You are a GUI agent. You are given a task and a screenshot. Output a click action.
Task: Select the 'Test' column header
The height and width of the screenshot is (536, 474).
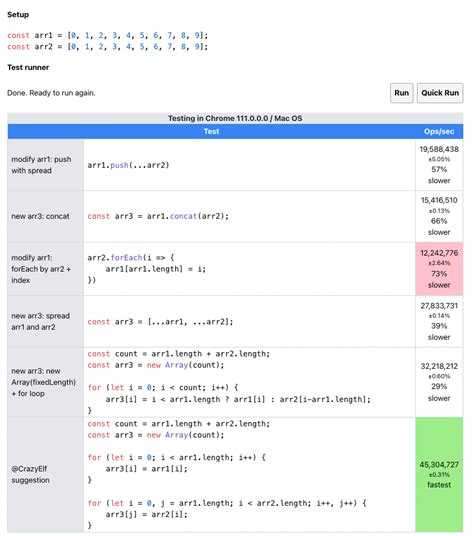pyautogui.click(x=211, y=132)
